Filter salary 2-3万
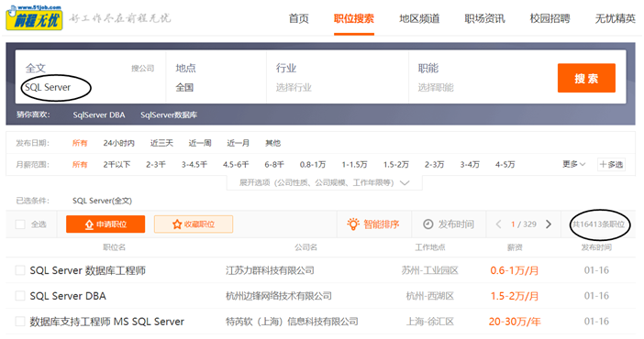 pyautogui.click(x=435, y=165)
